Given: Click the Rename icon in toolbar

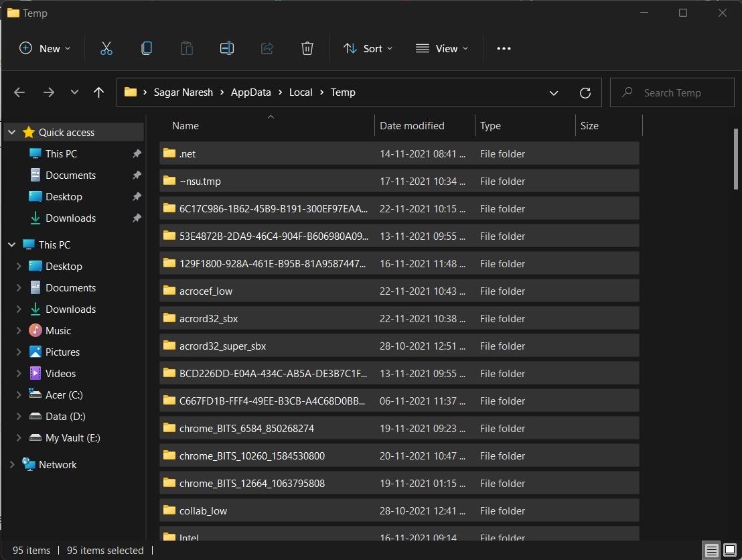Looking at the screenshot, I should pyautogui.click(x=226, y=48).
